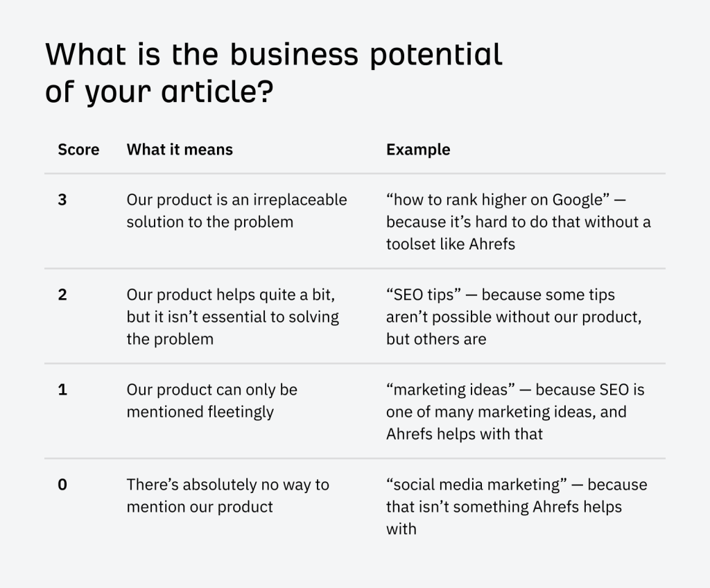Viewport: 710px width, 588px height.
Task: Click the "What it means" column header
Action: click(x=180, y=149)
